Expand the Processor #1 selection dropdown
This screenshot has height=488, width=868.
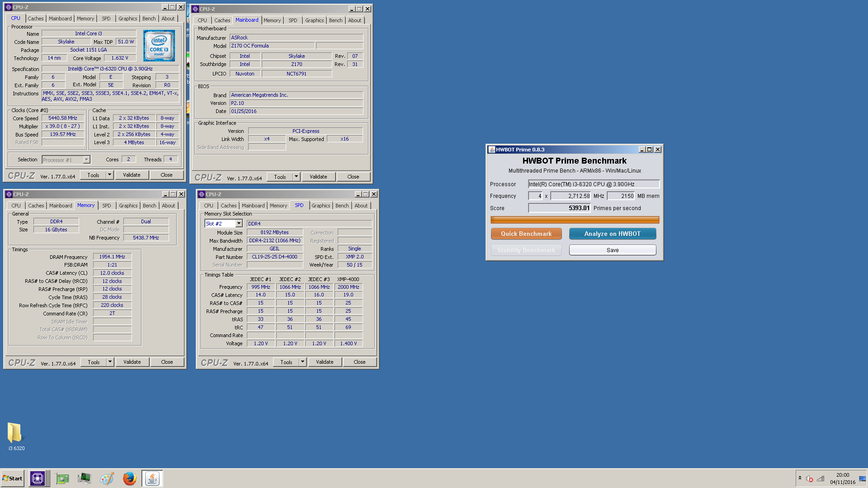(x=86, y=160)
